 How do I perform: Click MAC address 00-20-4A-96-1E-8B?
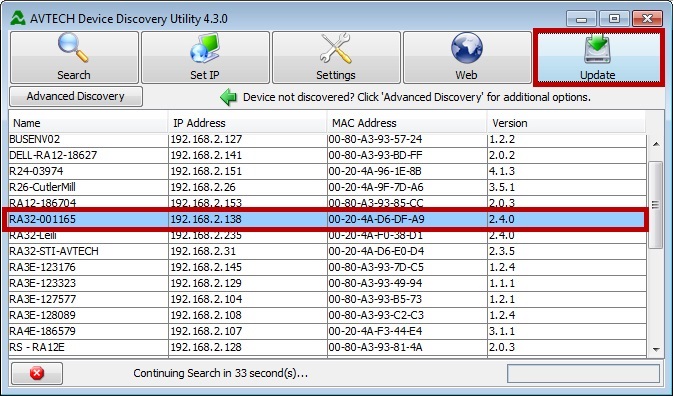[x=375, y=171]
